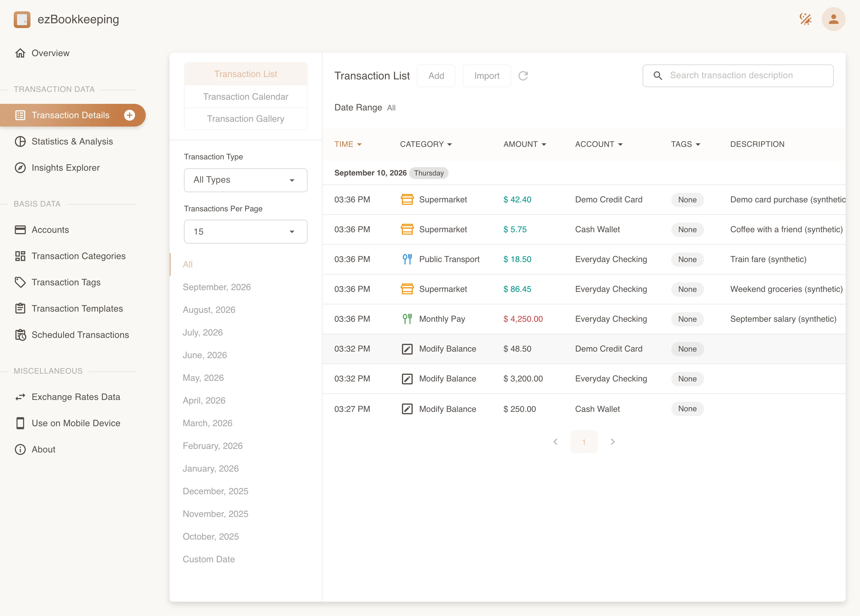
Task: Click Coffee with a friend (synthetic) description
Action: point(786,229)
